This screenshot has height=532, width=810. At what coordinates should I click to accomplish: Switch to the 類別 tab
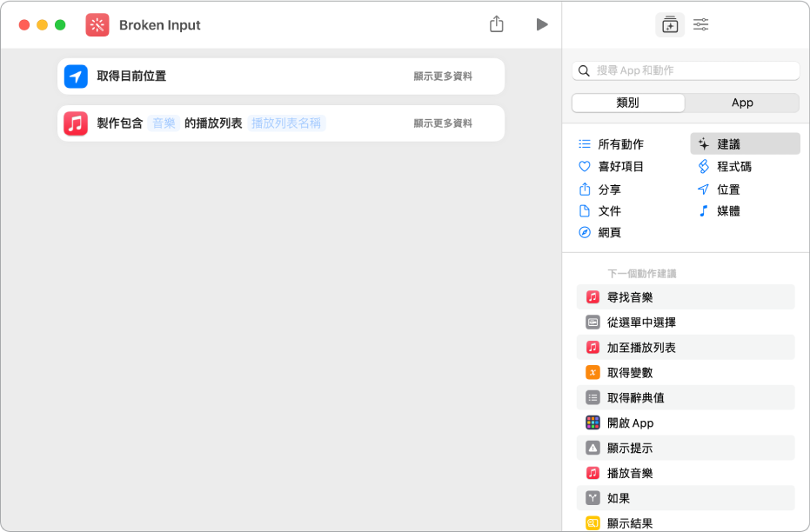628,103
